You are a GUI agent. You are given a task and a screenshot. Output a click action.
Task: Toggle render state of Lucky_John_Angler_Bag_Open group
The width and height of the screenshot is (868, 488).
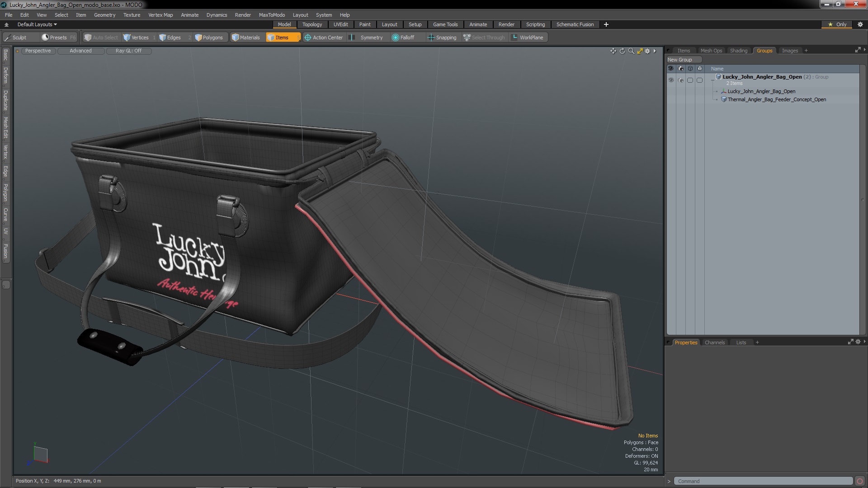[681, 80]
